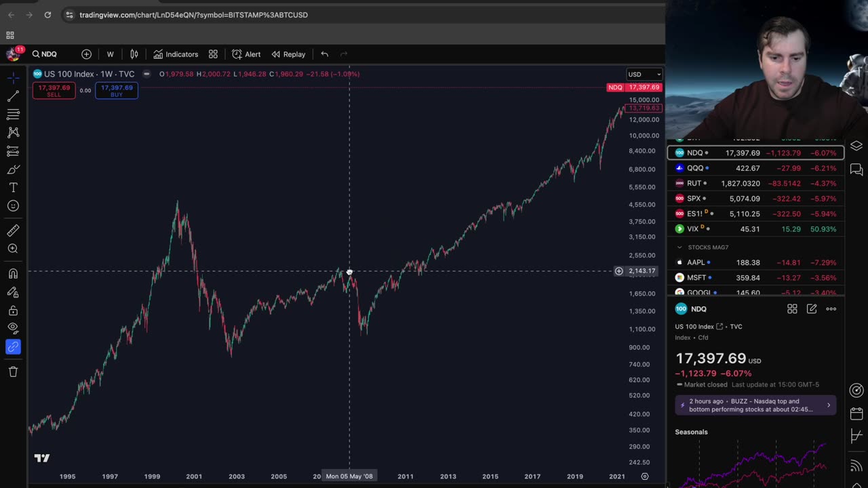Undo the last chart action
Screen dimensions: 868x488
(x=324, y=54)
